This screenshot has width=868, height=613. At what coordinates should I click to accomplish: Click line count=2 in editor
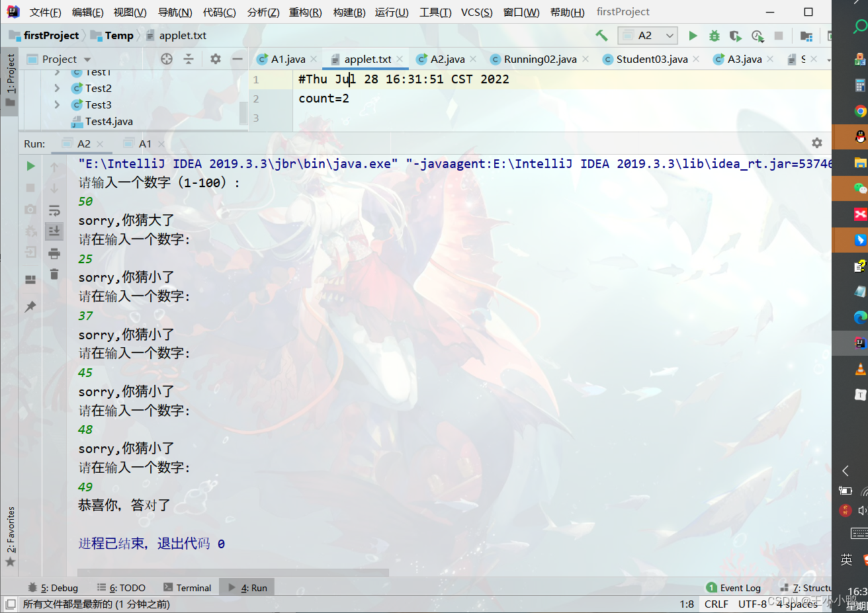(x=324, y=99)
